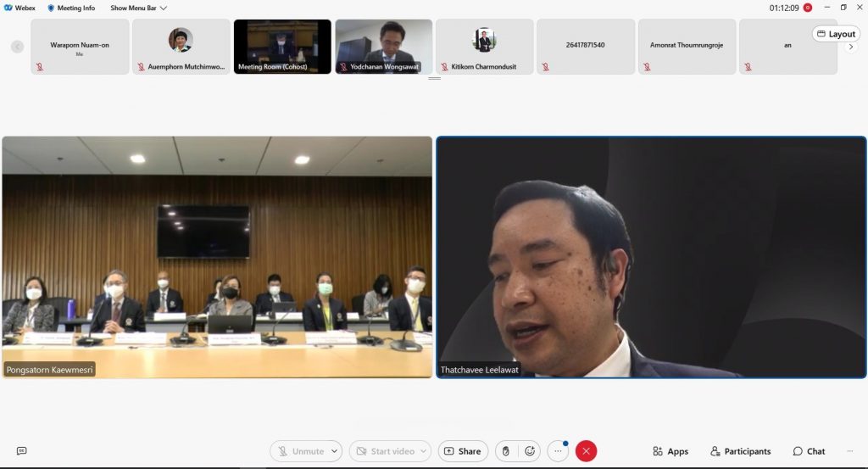The width and height of the screenshot is (868, 469).
Task: Expand the Show Menu Bar dropdown
Action: (138, 8)
